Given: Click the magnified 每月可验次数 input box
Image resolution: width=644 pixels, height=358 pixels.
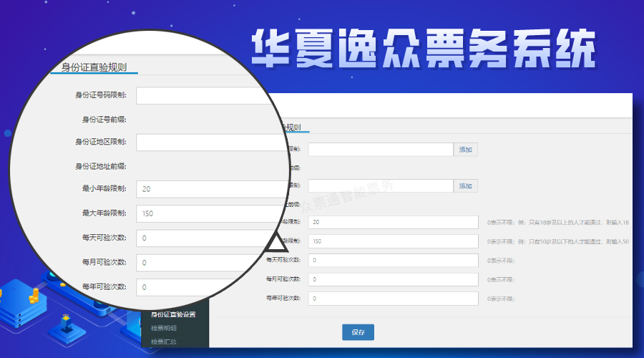Looking at the screenshot, I should pos(198,263).
